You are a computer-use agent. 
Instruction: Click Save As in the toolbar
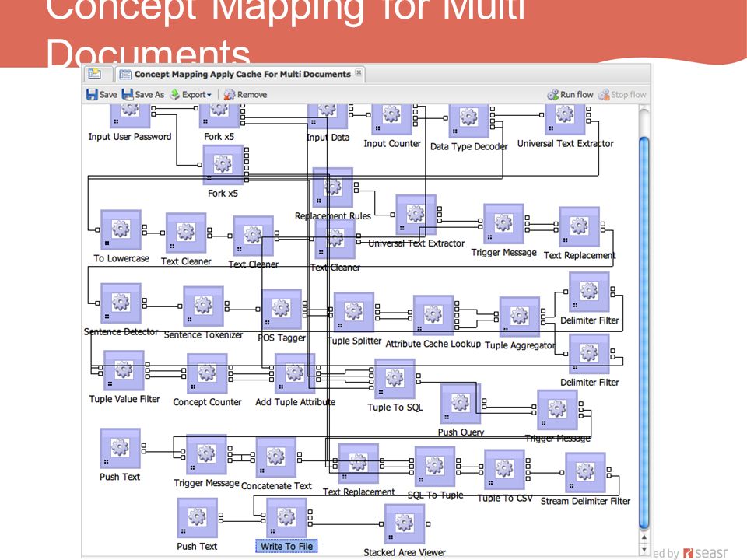[x=143, y=94]
